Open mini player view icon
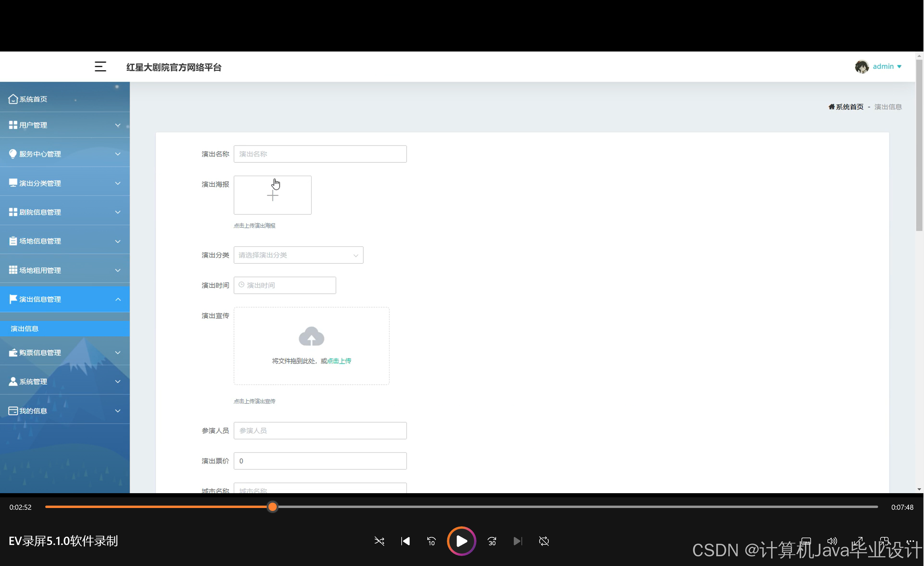The width and height of the screenshot is (924, 566). click(884, 541)
